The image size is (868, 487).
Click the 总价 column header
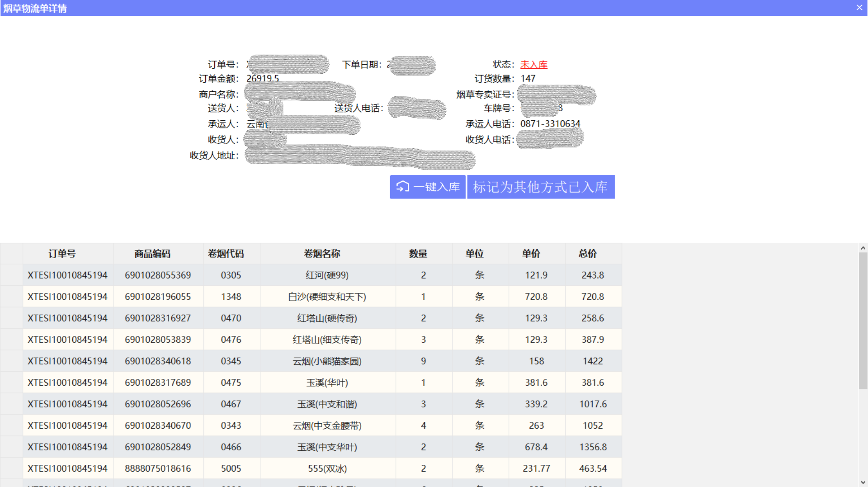587,254
